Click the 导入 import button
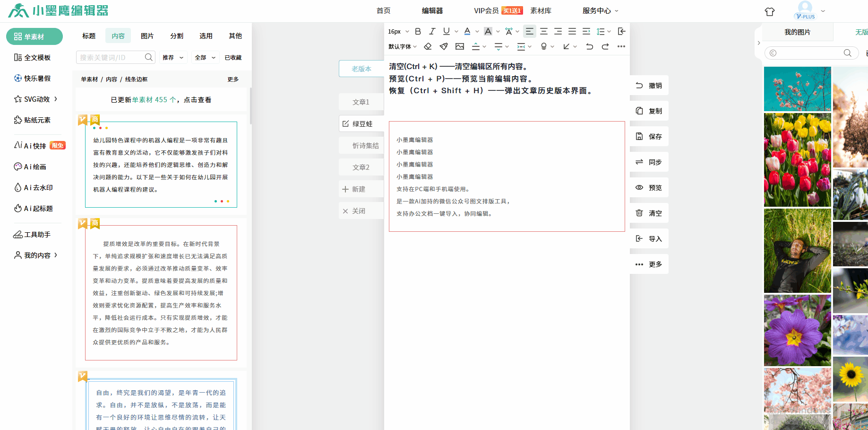Image resolution: width=868 pixels, height=430 pixels. 649,239
